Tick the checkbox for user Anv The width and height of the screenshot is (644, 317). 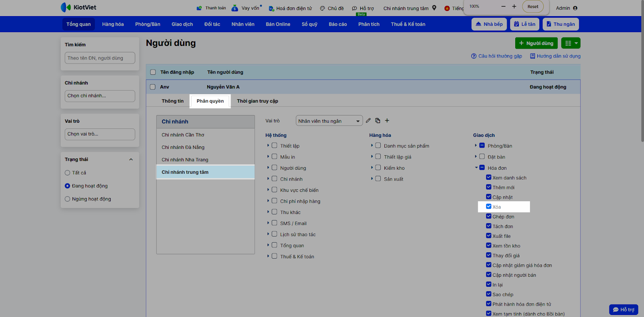[x=153, y=87]
